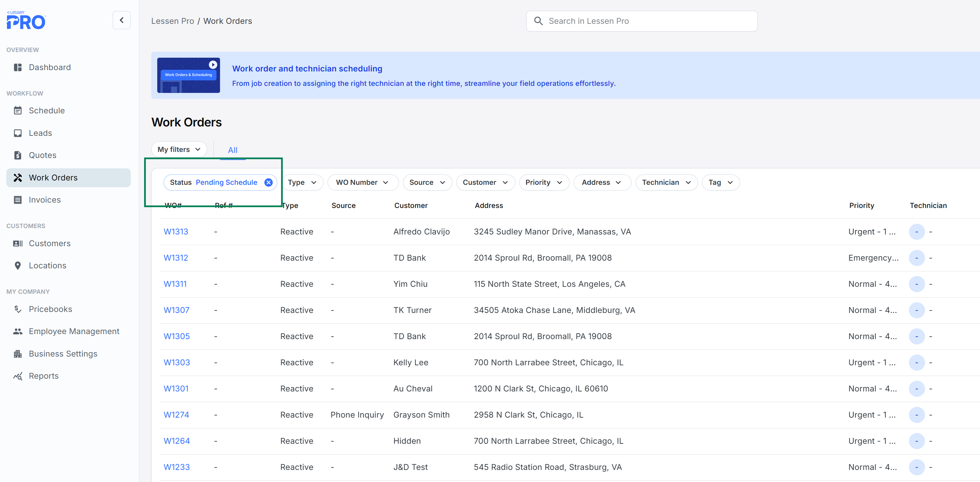Click the Leads inbox icon
This screenshot has width=980, height=482.
(17, 133)
